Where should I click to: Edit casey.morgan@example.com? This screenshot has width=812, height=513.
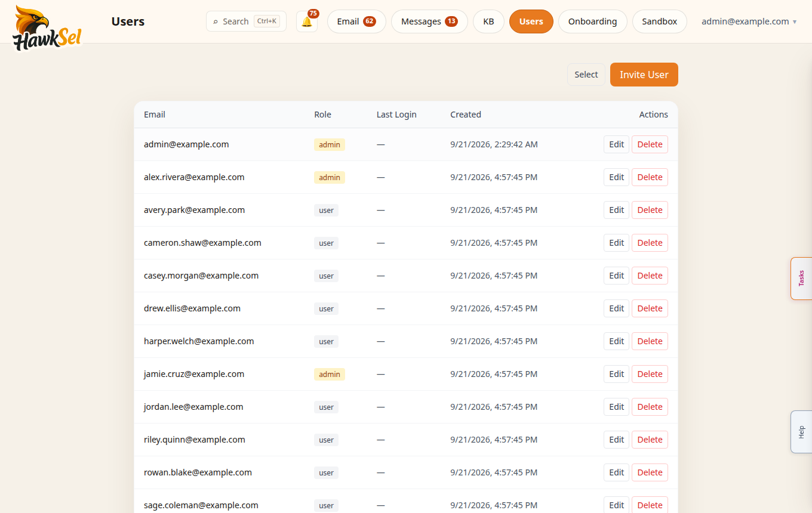coord(617,276)
